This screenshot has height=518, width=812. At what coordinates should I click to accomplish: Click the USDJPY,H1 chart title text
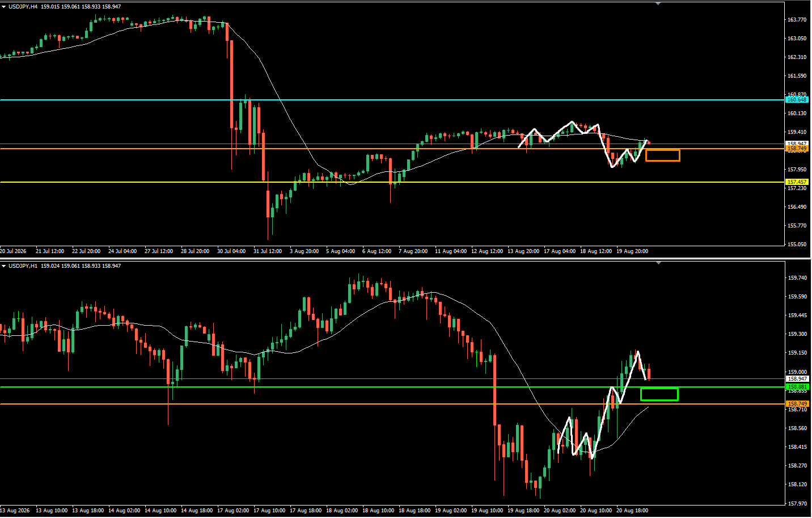coord(23,266)
